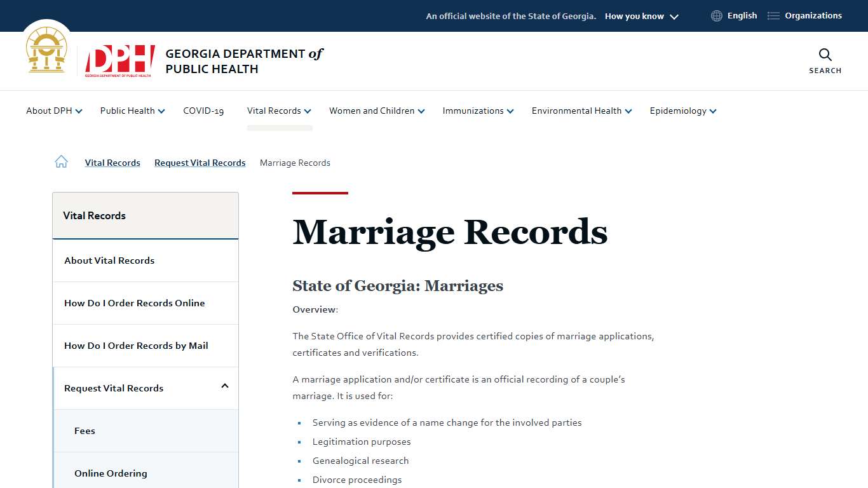The height and width of the screenshot is (488, 868).
Task: Select the bullet next to Genealogical research
Action: (300, 461)
